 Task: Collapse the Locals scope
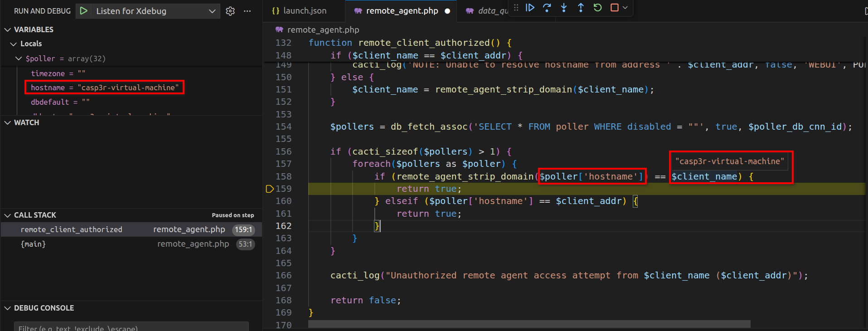14,44
